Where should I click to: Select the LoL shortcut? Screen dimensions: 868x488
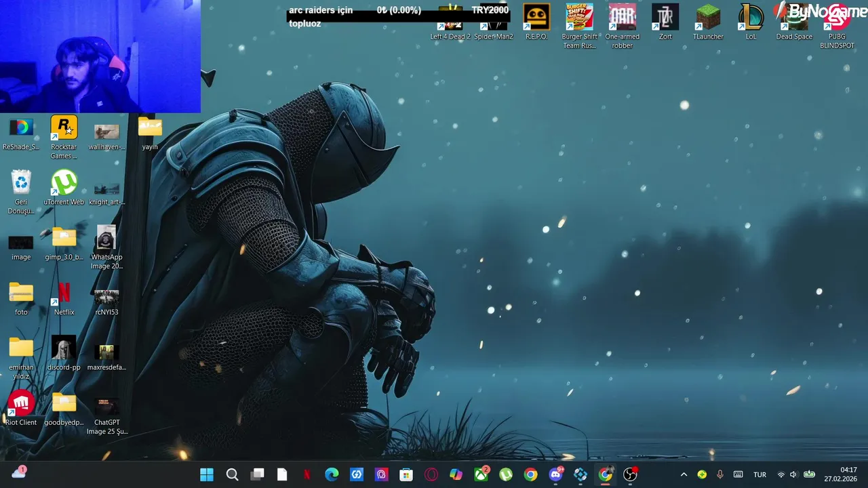[x=751, y=22]
